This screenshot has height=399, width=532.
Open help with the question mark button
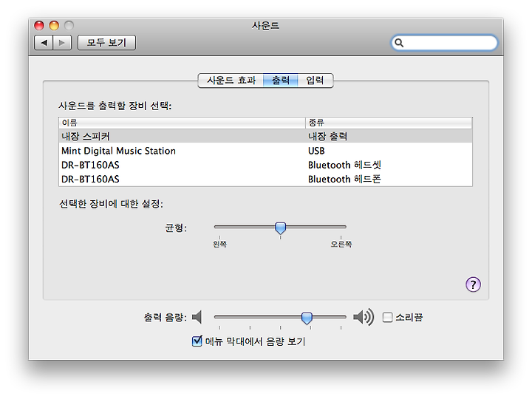[473, 284]
